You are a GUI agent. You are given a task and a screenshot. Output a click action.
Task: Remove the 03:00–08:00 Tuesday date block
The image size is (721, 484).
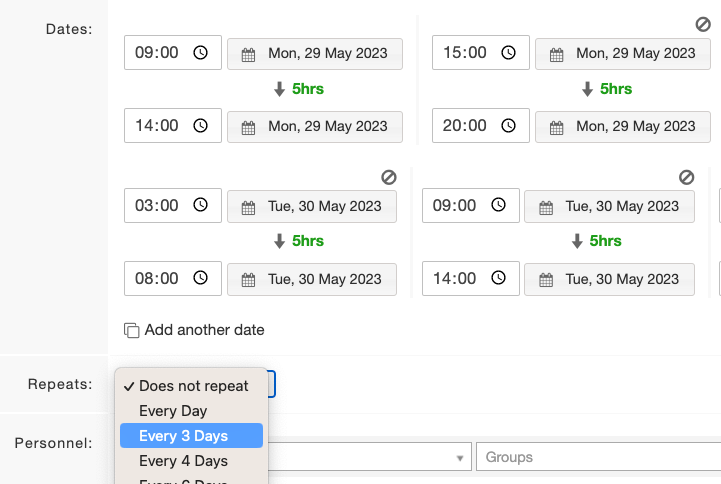(x=389, y=177)
